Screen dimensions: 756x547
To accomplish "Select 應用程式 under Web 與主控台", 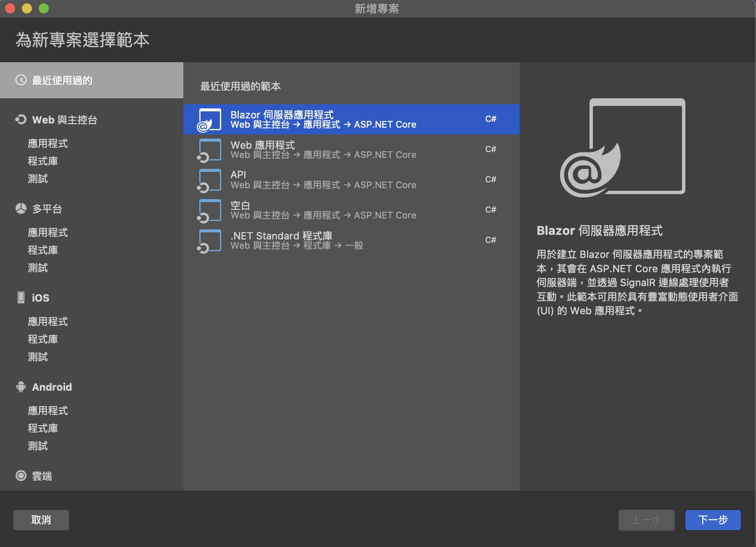I will pyautogui.click(x=48, y=144).
